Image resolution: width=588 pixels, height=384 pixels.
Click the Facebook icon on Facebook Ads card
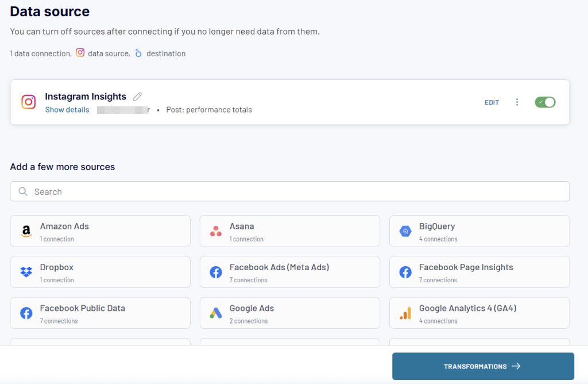(x=216, y=272)
